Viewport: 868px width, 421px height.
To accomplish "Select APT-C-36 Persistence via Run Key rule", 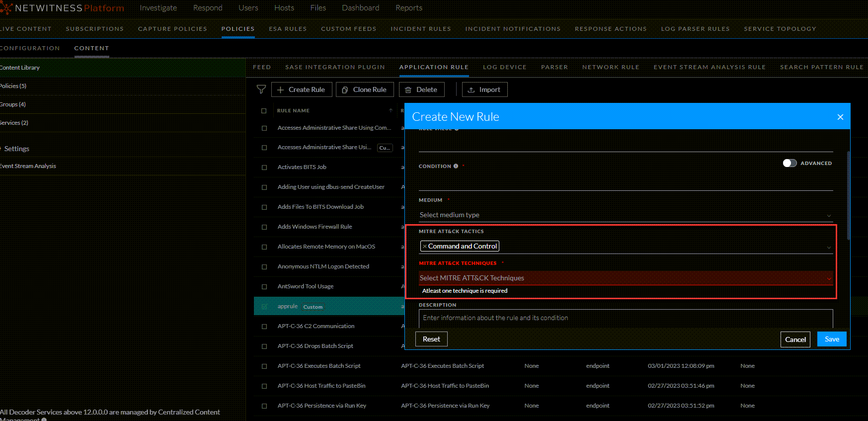I will 322,406.
